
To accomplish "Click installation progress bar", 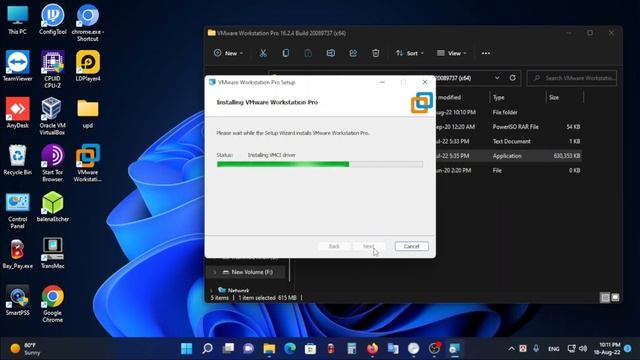I will point(320,164).
